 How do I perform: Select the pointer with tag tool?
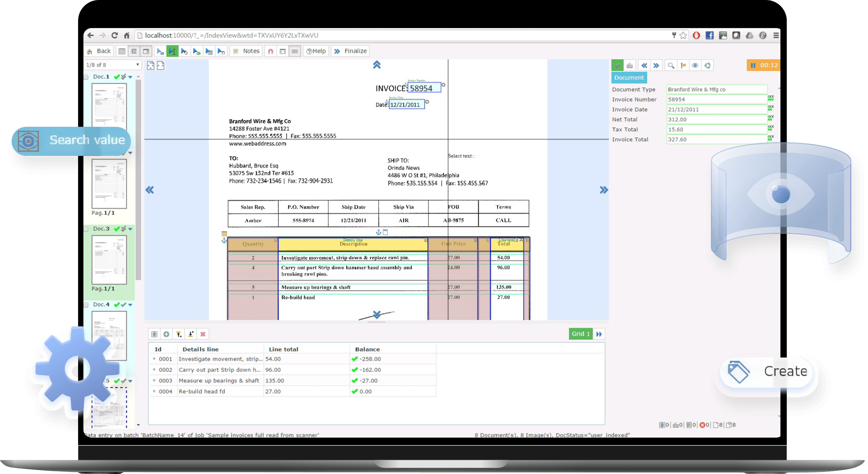(184, 51)
